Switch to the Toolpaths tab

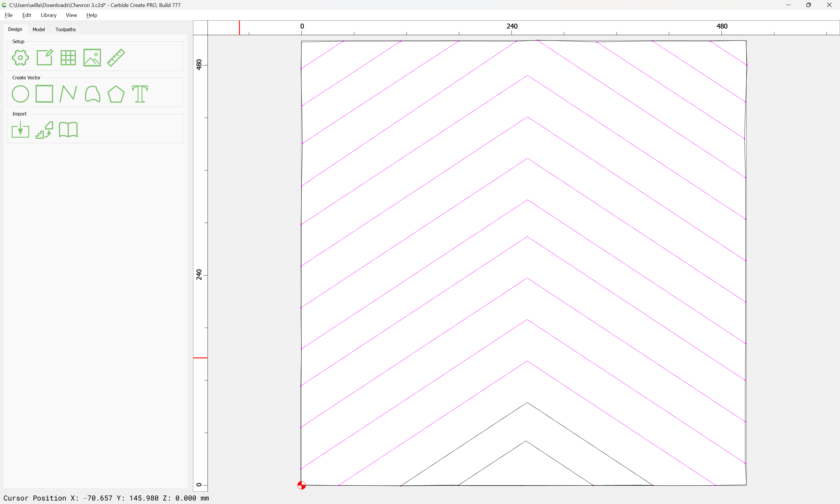(x=66, y=29)
